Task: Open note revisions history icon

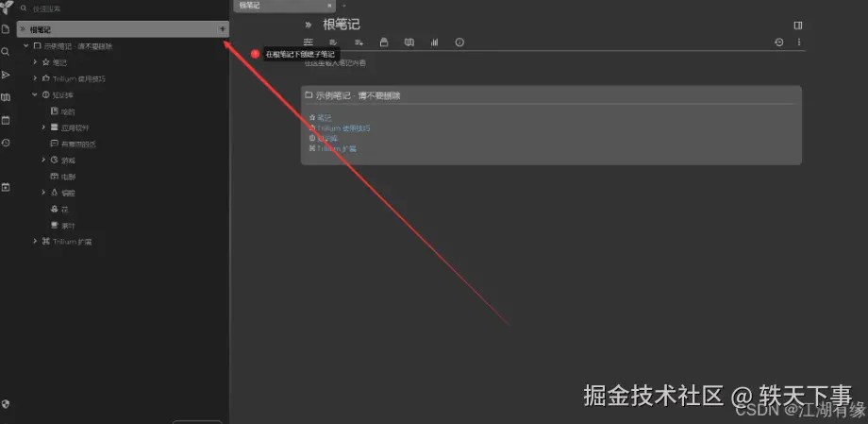Action: pyautogui.click(x=779, y=42)
